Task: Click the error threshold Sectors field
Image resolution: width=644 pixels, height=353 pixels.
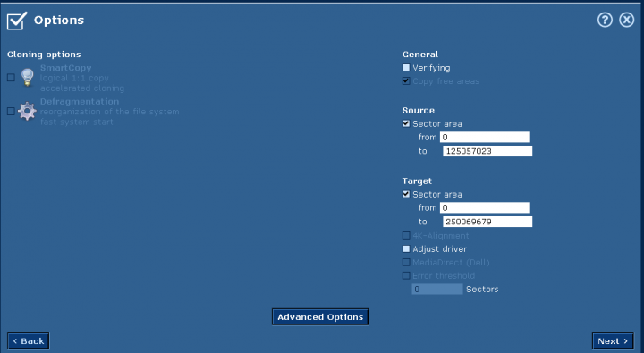Action: [437, 289]
